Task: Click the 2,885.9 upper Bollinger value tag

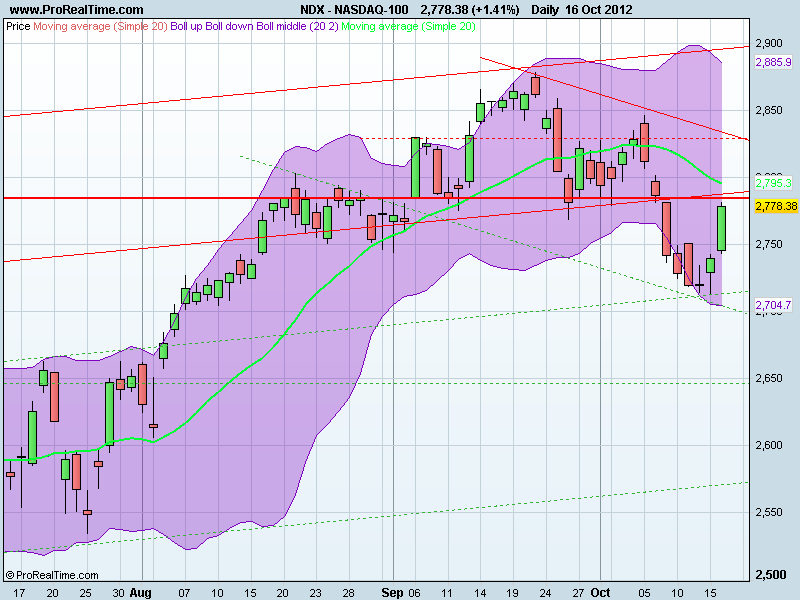Action: 773,62
